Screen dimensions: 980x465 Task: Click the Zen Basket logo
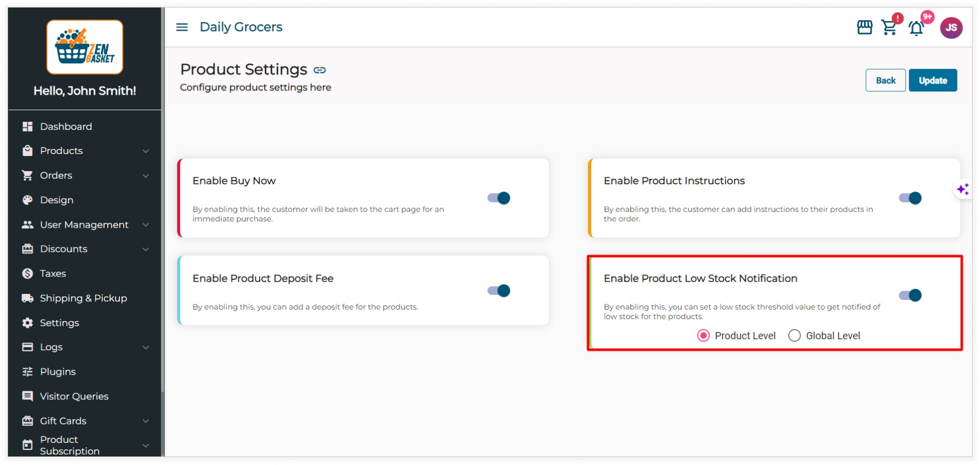click(85, 47)
